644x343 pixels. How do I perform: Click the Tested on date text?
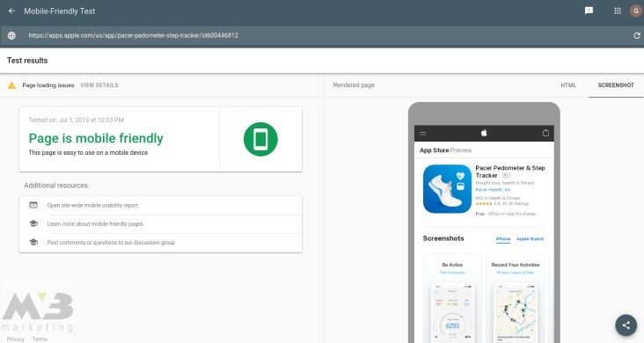76,120
